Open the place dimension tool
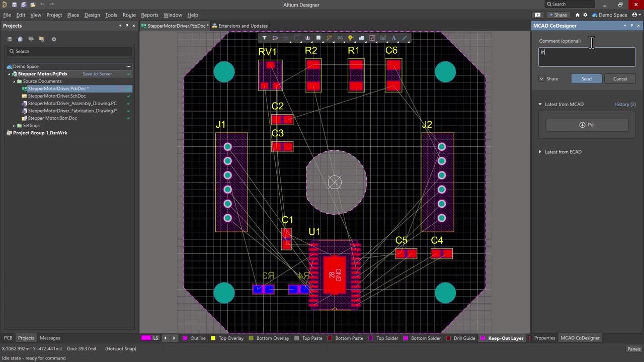 click(x=383, y=38)
